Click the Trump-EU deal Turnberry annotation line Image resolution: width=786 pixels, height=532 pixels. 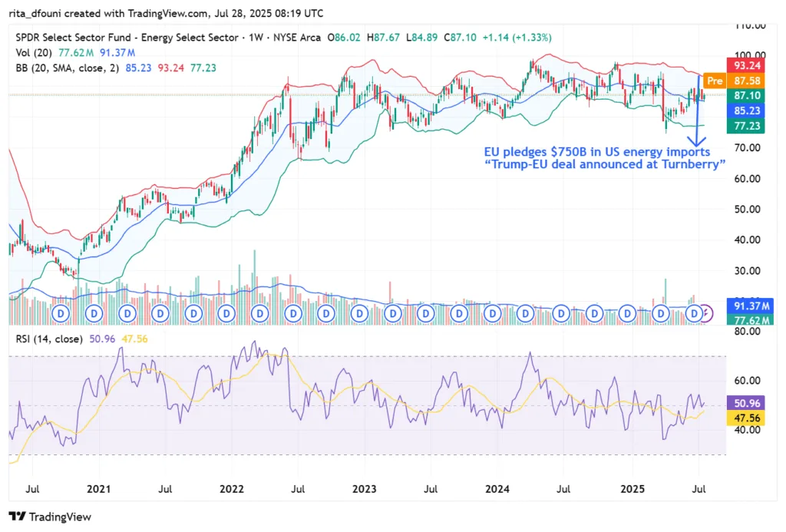coord(605,164)
